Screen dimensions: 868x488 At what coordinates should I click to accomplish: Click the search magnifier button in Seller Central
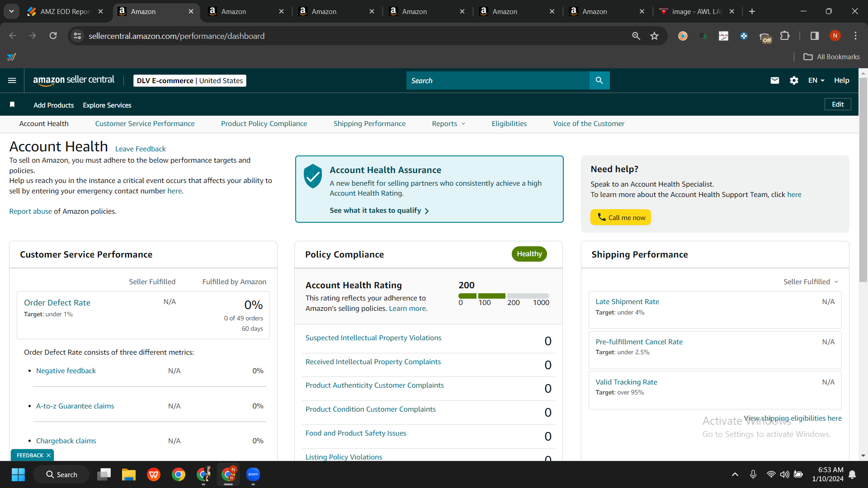coord(599,80)
